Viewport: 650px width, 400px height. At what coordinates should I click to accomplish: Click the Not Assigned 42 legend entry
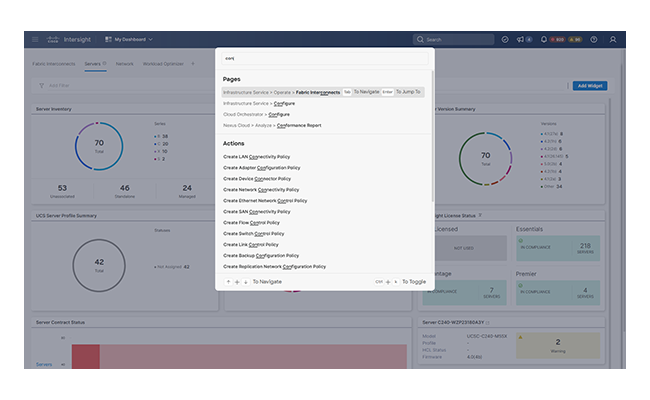click(172, 267)
